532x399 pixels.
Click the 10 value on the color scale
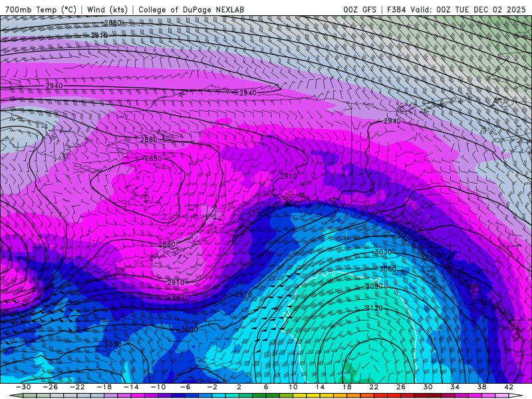point(293,387)
